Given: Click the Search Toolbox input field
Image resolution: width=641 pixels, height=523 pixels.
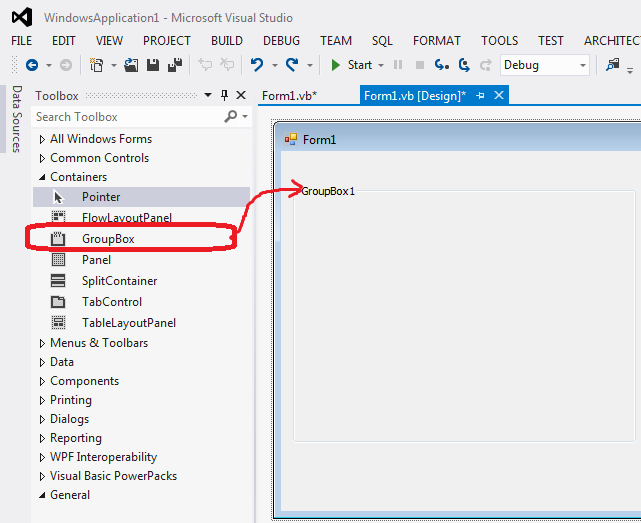Looking at the screenshot, I should click(129, 117).
